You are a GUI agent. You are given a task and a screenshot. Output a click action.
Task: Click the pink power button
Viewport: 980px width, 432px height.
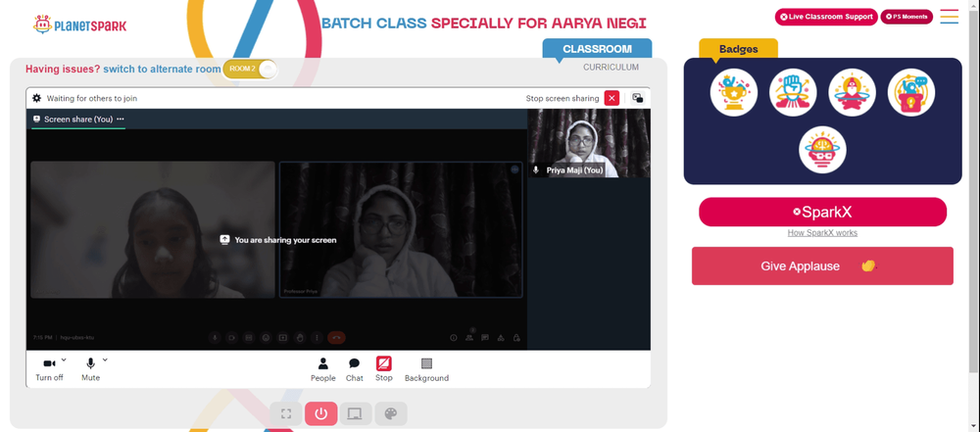[321, 413]
